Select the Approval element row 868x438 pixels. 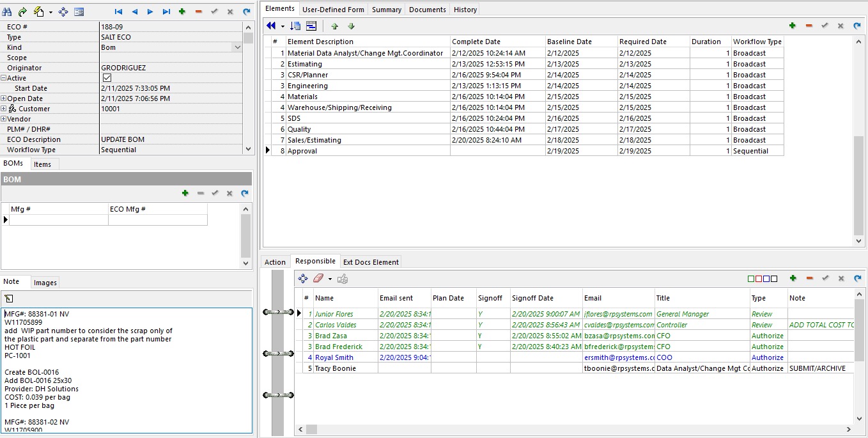click(x=302, y=151)
